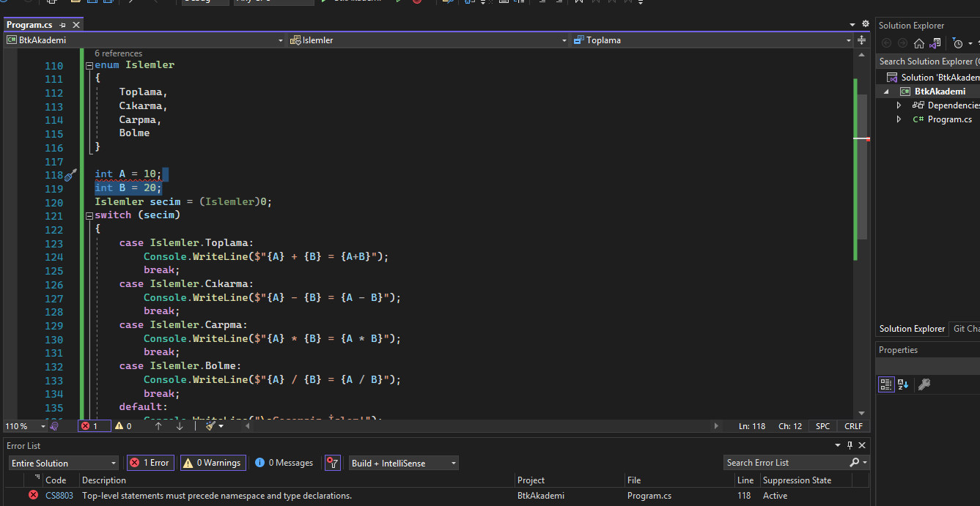Click Solution Explorer Forward arrow icon
This screenshot has width=980, height=506.
(902, 43)
